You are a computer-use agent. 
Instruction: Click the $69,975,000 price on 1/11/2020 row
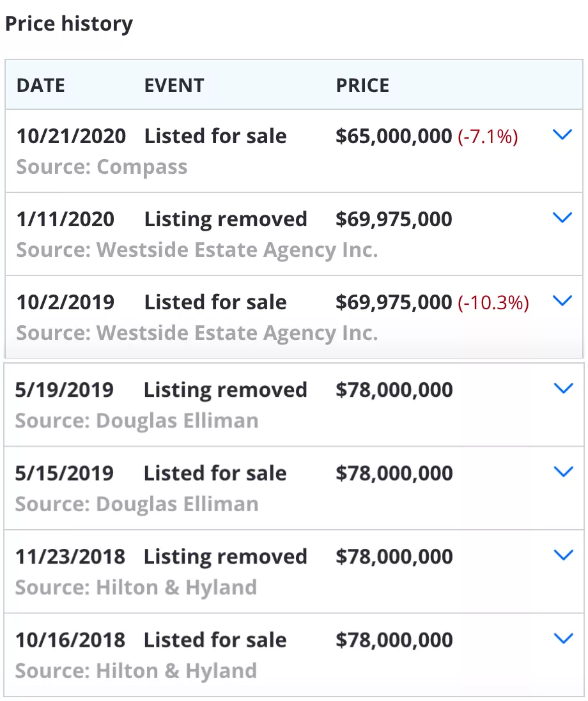394,219
